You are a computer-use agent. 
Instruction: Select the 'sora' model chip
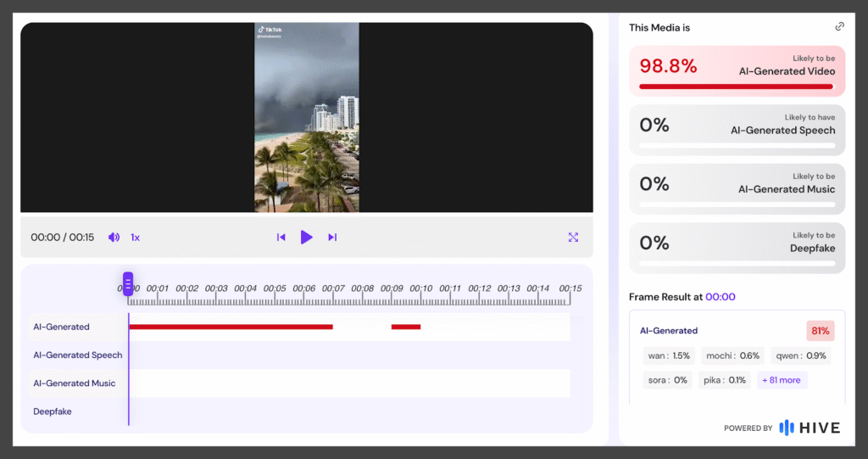pyautogui.click(x=666, y=380)
